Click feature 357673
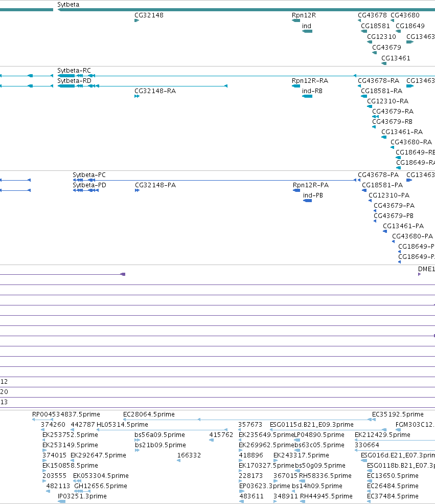 [250, 425]
